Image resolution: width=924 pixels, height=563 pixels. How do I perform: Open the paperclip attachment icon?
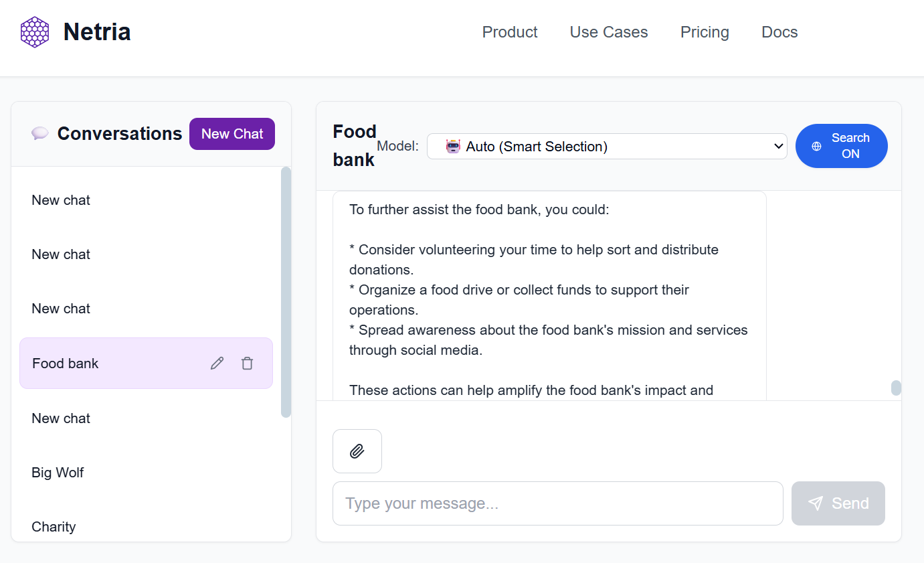pyautogui.click(x=357, y=451)
